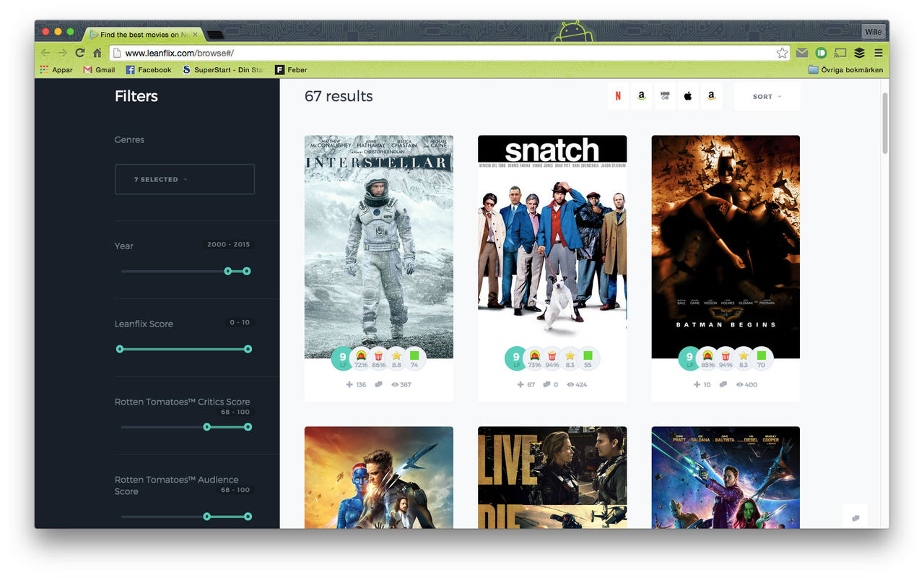Add Snatch to list with plus icon

click(x=520, y=385)
